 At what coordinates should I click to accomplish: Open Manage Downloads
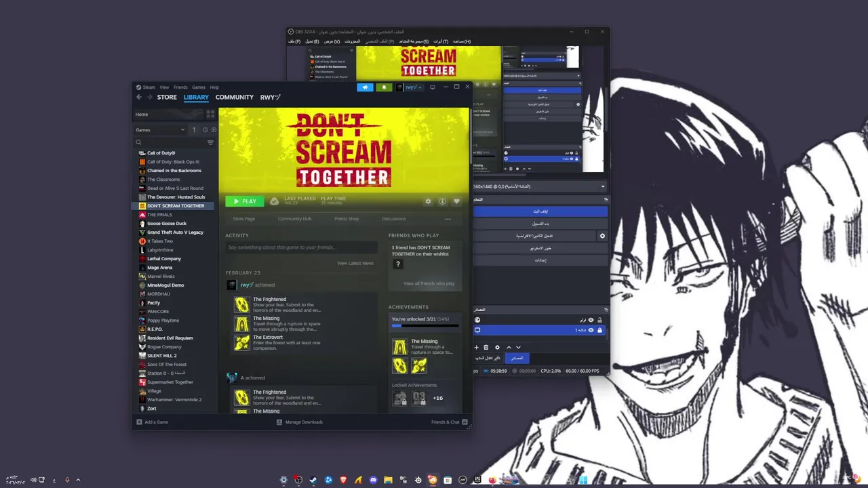300,422
